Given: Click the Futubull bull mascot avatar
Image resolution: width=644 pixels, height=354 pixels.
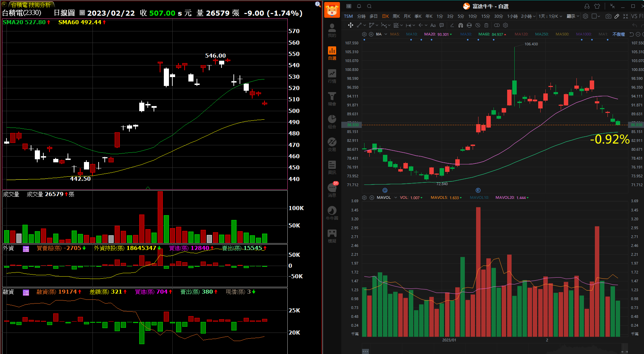Looking at the screenshot, I should 332,10.
